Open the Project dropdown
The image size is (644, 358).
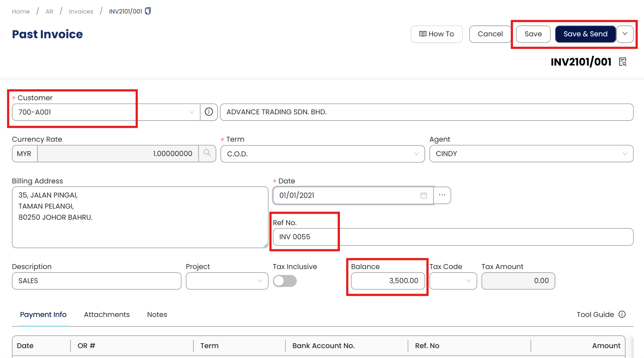tap(260, 281)
